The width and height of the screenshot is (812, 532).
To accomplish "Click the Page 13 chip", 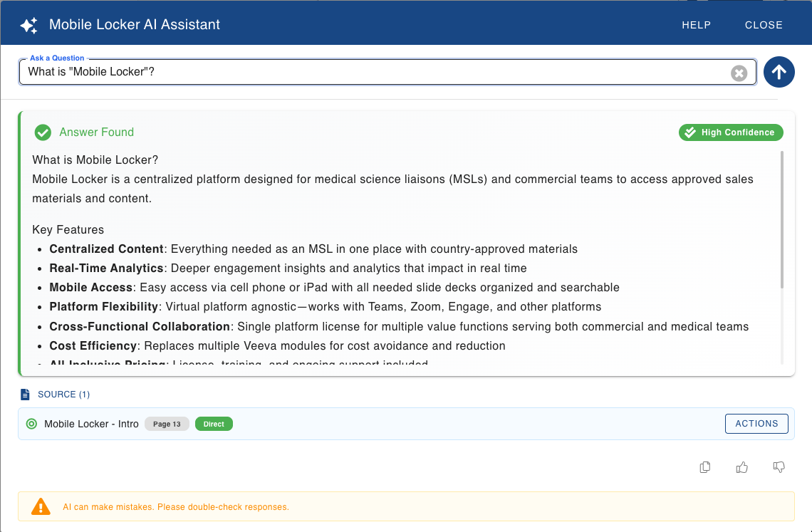I will pyautogui.click(x=167, y=424).
